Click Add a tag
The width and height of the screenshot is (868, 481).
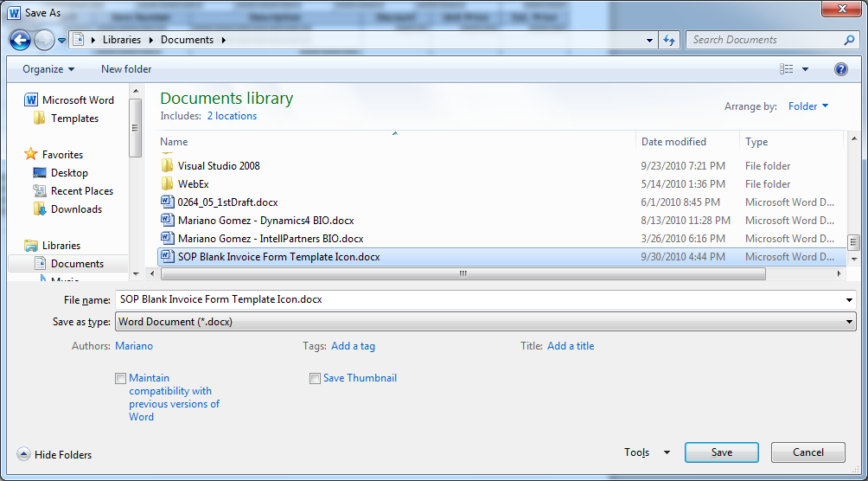(x=354, y=346)
